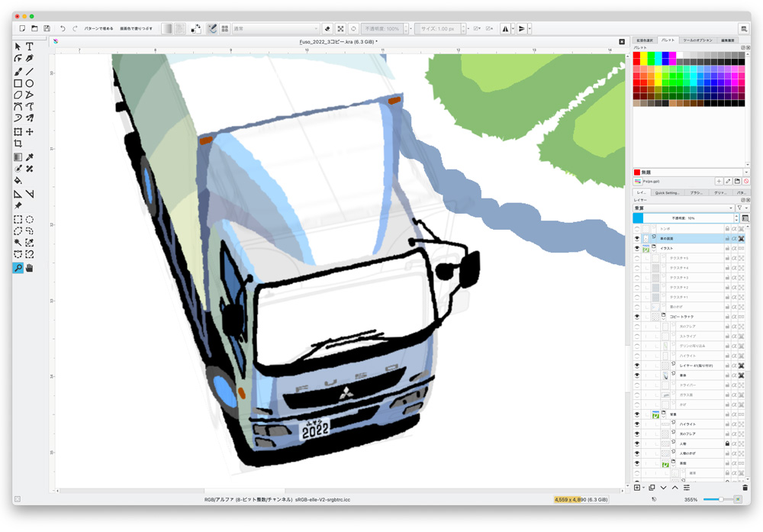The width and height of the screenshot is (763, 532).
Task: Toggle eraser mode in the top toolbar
Action: click(327, 29)
